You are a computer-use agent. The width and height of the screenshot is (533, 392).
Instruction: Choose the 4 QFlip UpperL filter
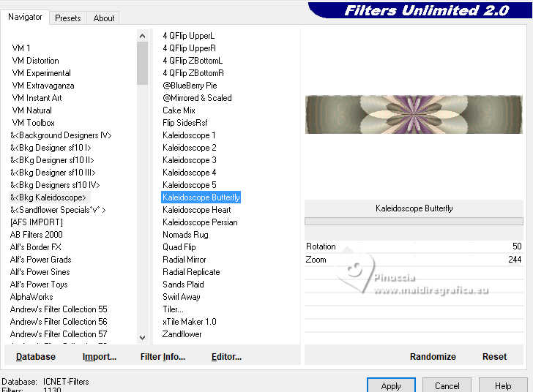point(188,36)
